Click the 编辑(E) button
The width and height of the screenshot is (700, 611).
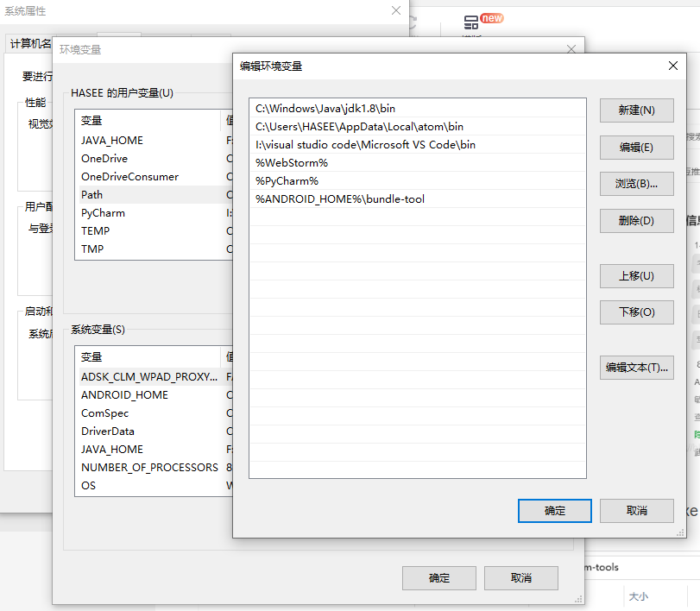pos(637,148)
